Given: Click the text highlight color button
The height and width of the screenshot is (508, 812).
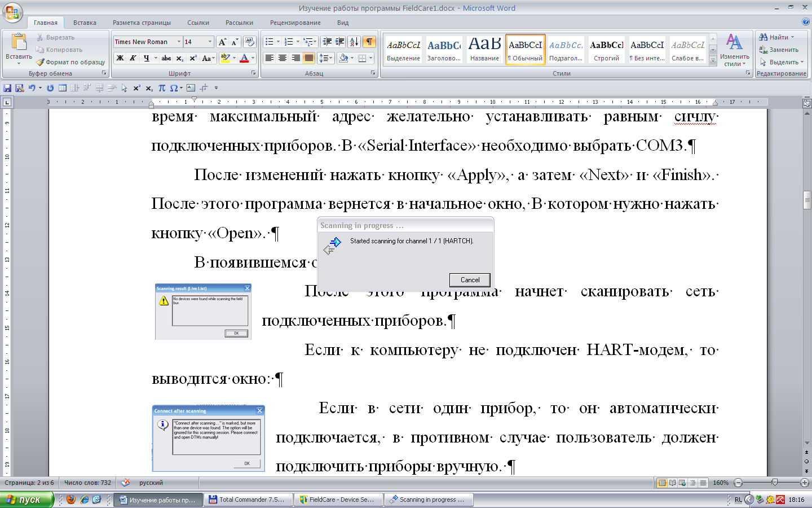Looking at the screenshot, I should coord(225,58).
